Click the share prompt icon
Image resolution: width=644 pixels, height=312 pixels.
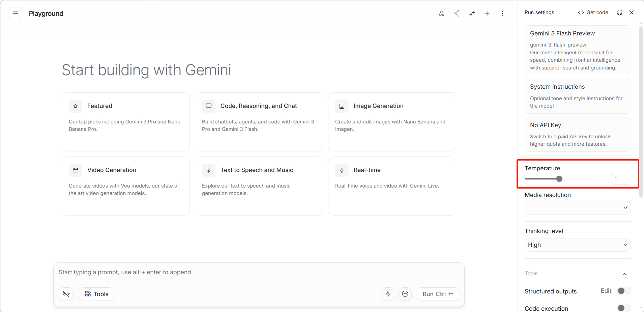(457, 13)
